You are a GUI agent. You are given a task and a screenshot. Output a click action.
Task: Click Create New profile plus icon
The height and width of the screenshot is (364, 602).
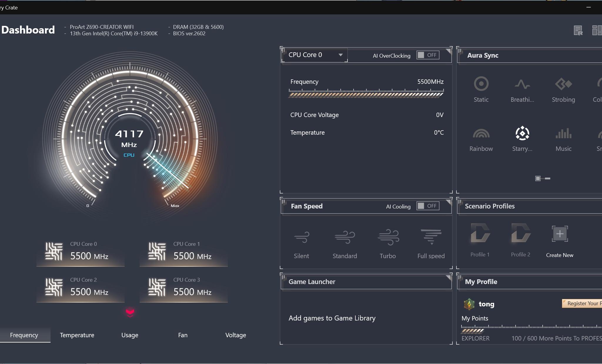(x=560, y=234)
